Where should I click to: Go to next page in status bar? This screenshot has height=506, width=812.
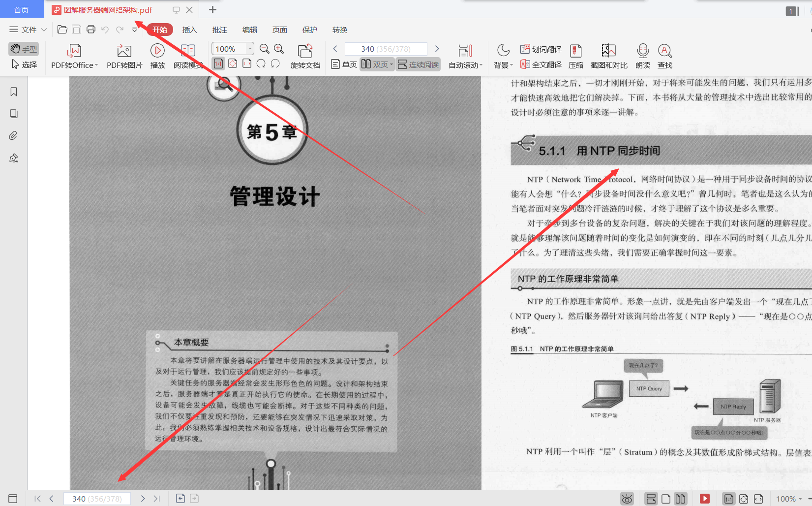(143, 499)
